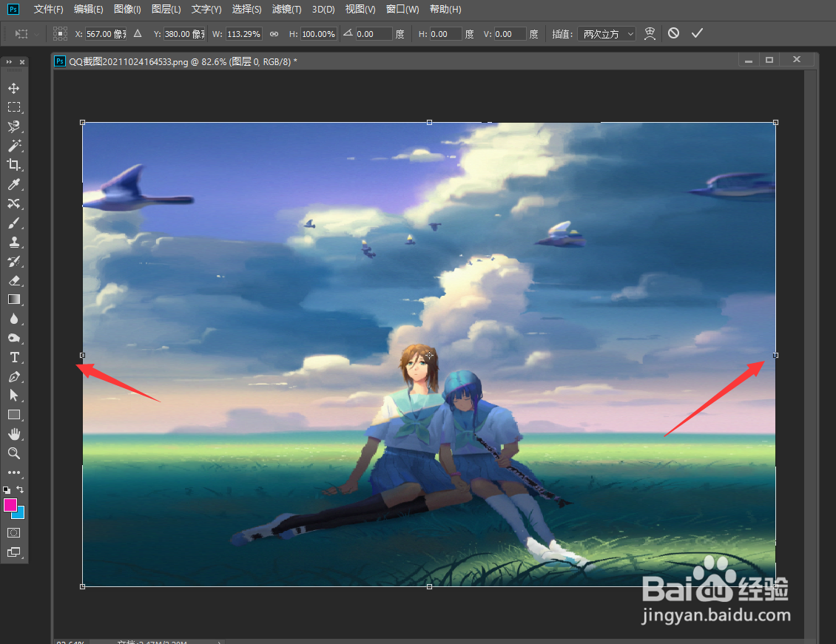Select the Gradient tool

coord(14,299)
